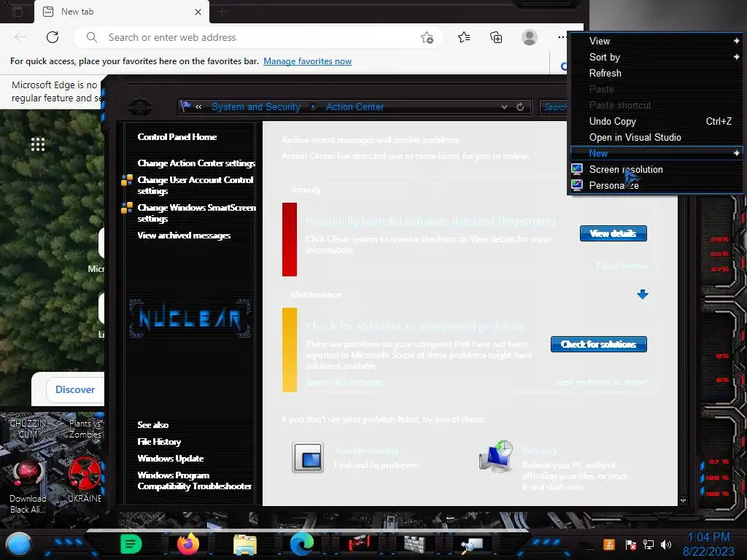Click Change Windows SmartScreen settings
The image size is (747, 560).
tap(196, 213)
